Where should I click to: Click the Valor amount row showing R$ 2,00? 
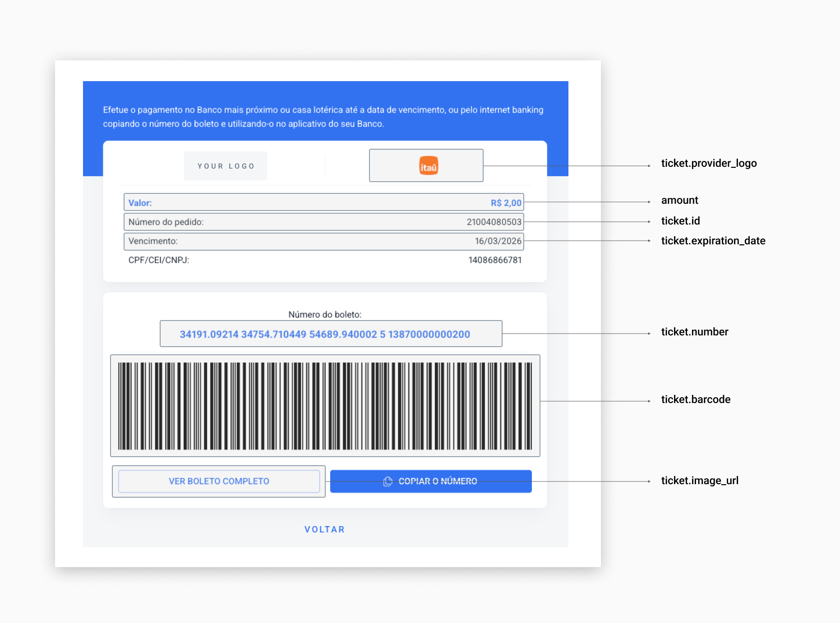point(323,202)
